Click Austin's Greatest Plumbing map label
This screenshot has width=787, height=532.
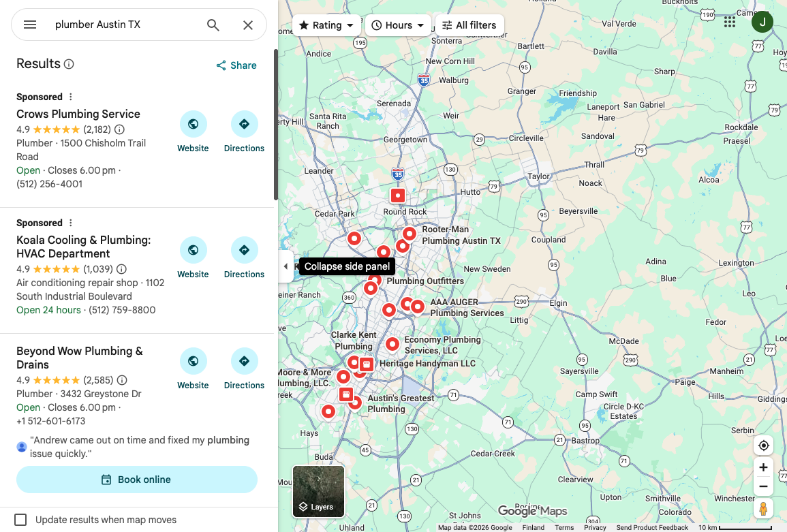(x=401, y=403)
